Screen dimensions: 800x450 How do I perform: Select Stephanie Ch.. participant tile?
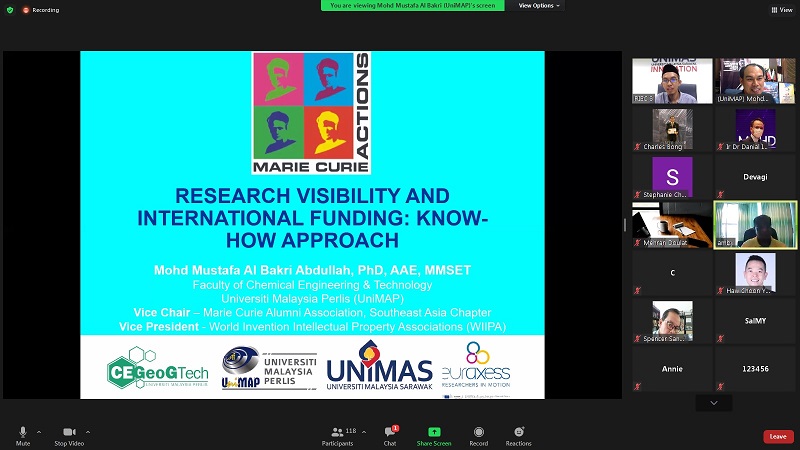coord(672,177)
